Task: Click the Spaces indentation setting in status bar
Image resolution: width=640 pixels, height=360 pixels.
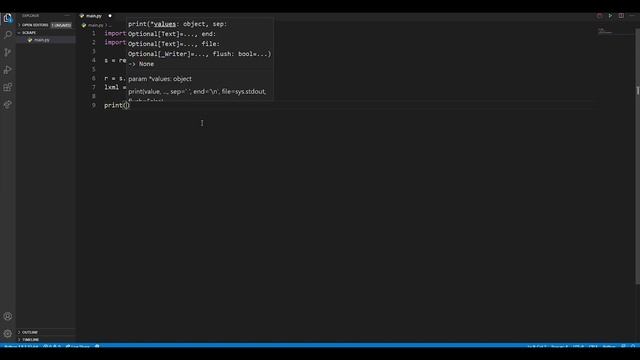Action: [559, 347]
